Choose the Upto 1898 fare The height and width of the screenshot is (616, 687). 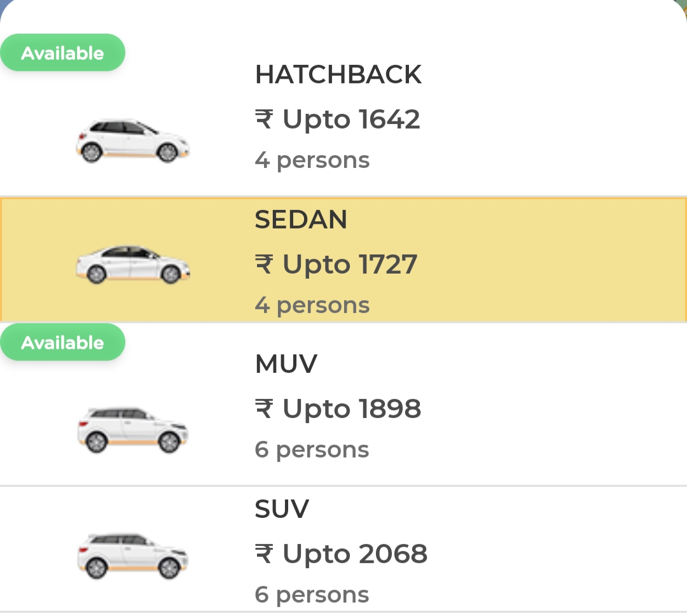click(352, 409)
